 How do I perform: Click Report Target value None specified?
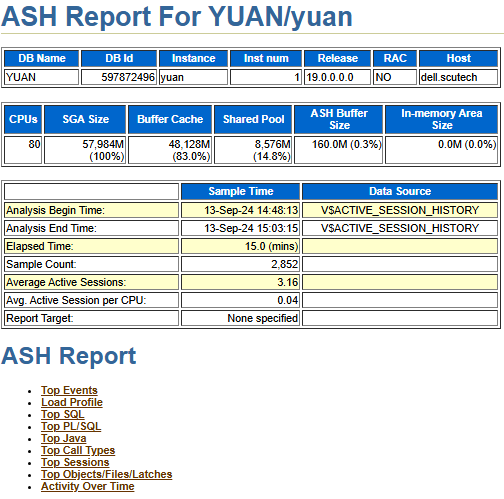pos(263,318)
